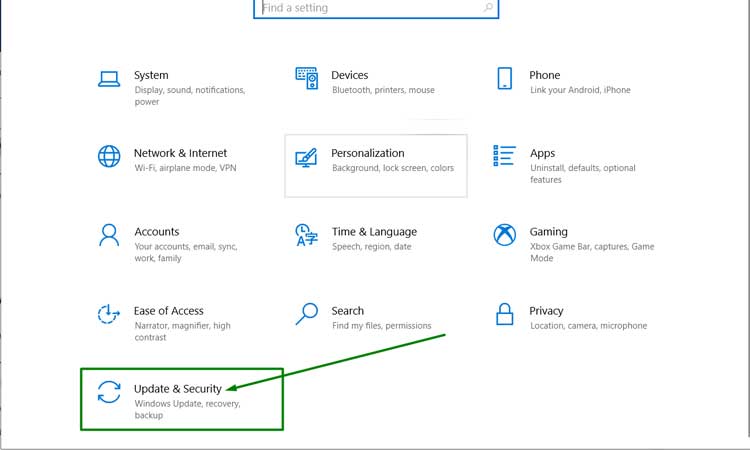This screenshot has width=750, height=450.
Task: Click the Apps list icon
Action: [x=504, y=156]
